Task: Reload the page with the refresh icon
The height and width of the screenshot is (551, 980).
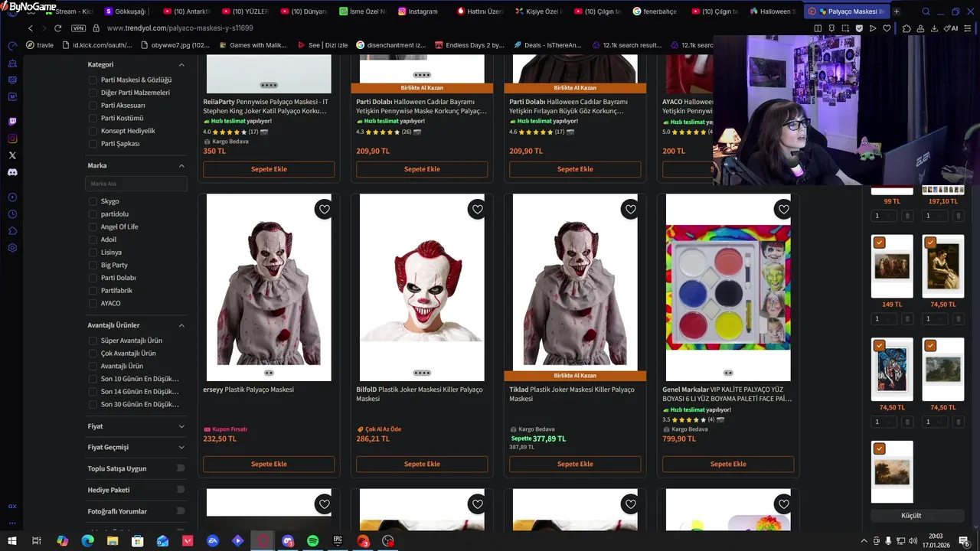Action: (x=57, y=28)
